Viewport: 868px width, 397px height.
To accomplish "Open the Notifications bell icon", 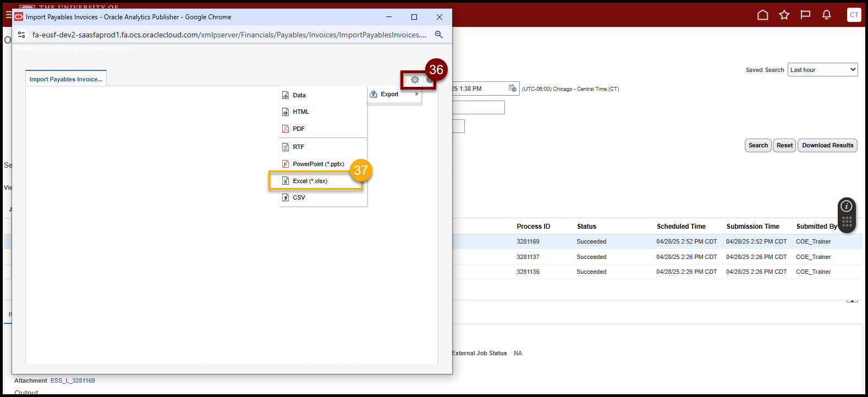I will (x=826, y=15).
